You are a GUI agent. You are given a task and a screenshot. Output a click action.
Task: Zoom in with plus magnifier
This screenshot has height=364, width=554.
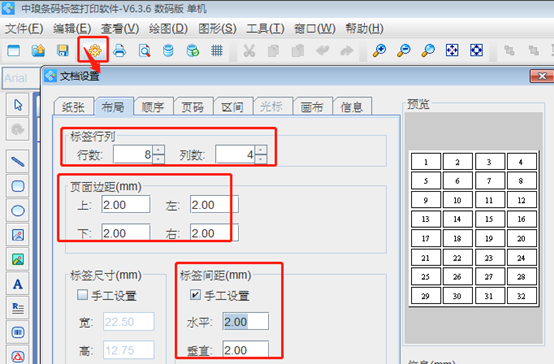coord(379,51)
